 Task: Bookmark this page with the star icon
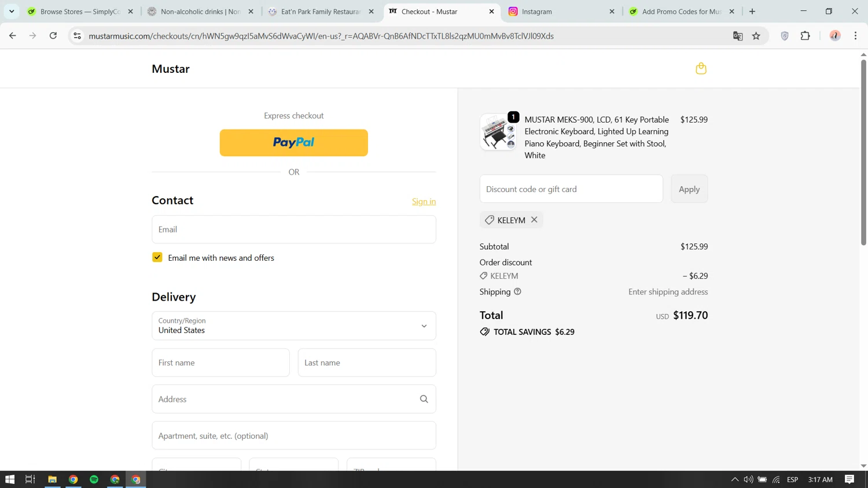[756, 36]
